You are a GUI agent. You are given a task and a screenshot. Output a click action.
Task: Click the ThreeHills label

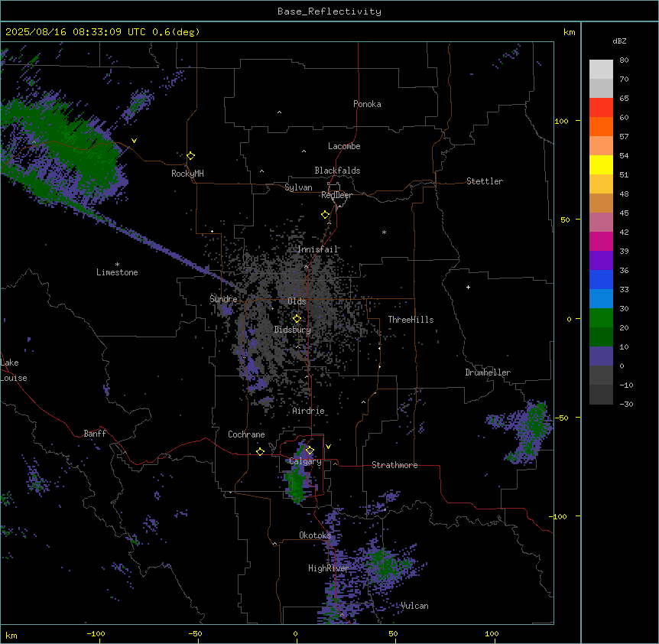pos(411,320)
